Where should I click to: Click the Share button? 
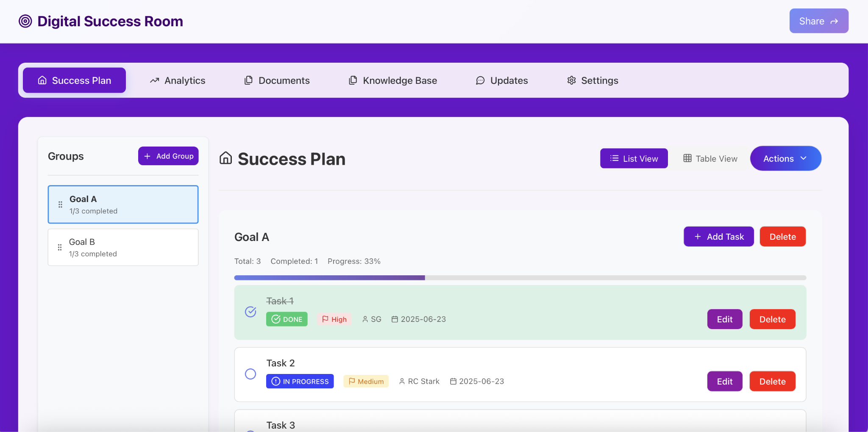[818, 21]
